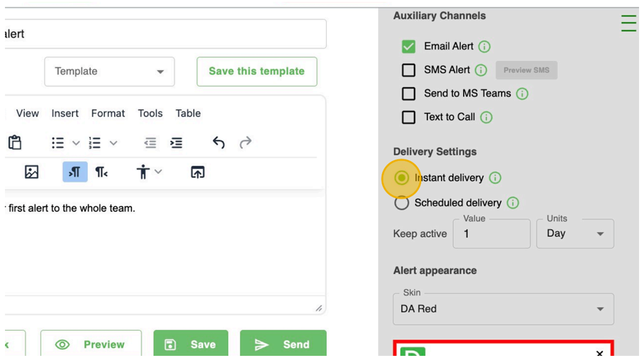The image size is (644, 359).
Task: Tick the Send to MS Teams checkbox
Action: [408, 94]
